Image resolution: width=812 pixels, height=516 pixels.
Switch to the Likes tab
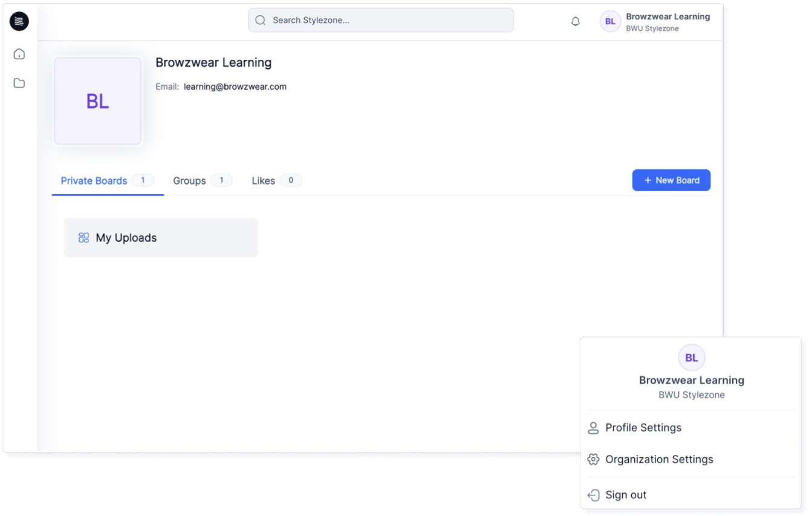pyautogui.click(x=276, y=180)
